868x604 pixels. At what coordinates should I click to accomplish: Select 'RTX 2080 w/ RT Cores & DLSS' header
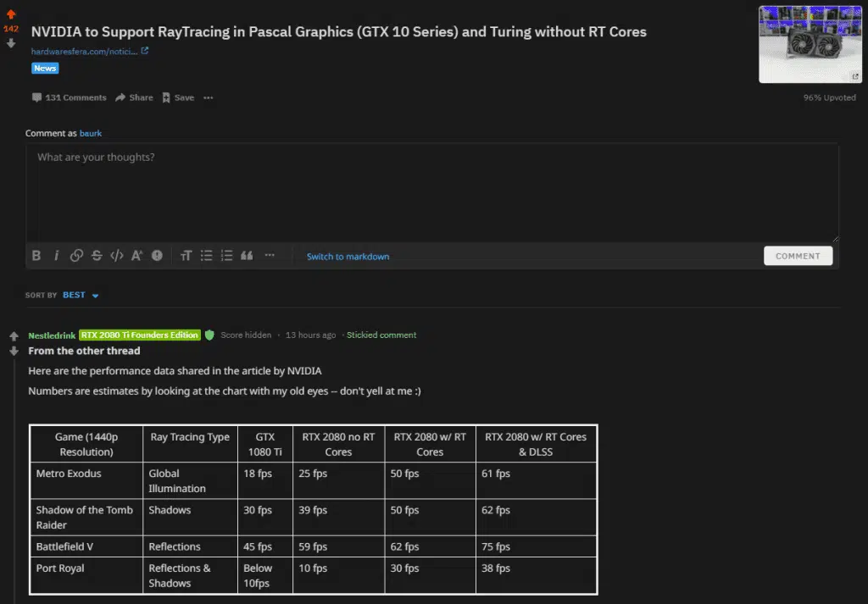pyautogui.click(x=536, y=444)
